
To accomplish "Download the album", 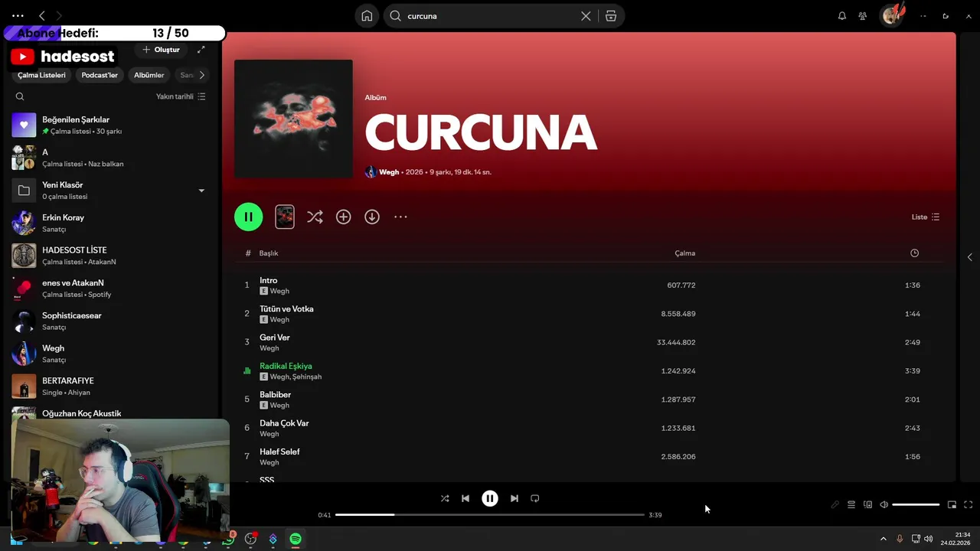I will (x=372, y=217).
